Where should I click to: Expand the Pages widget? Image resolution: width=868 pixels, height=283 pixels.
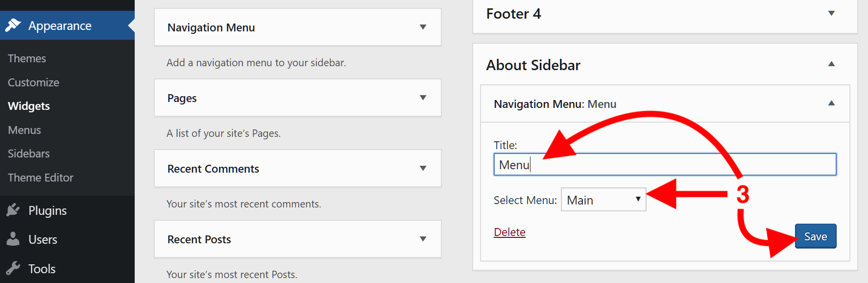[422, 98]
